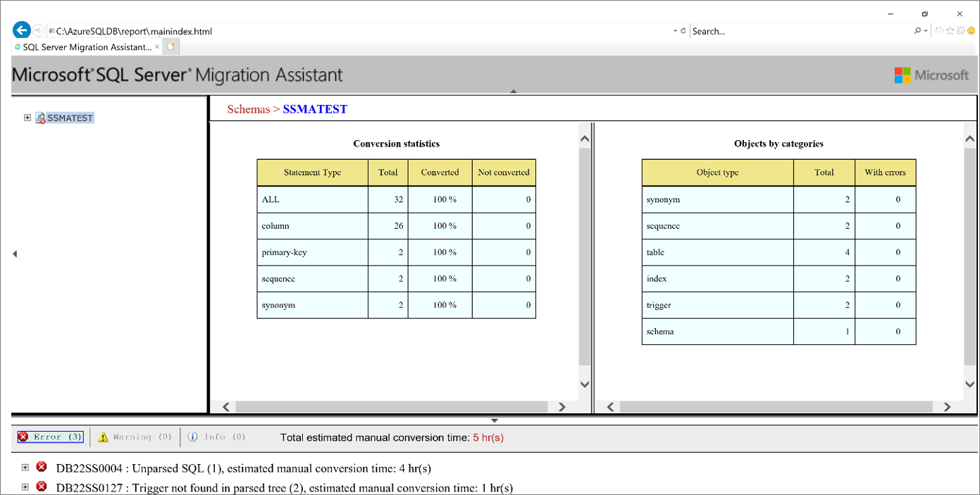
Task: Click the Error (3) filter icon
Action: [x=23, y=437]
